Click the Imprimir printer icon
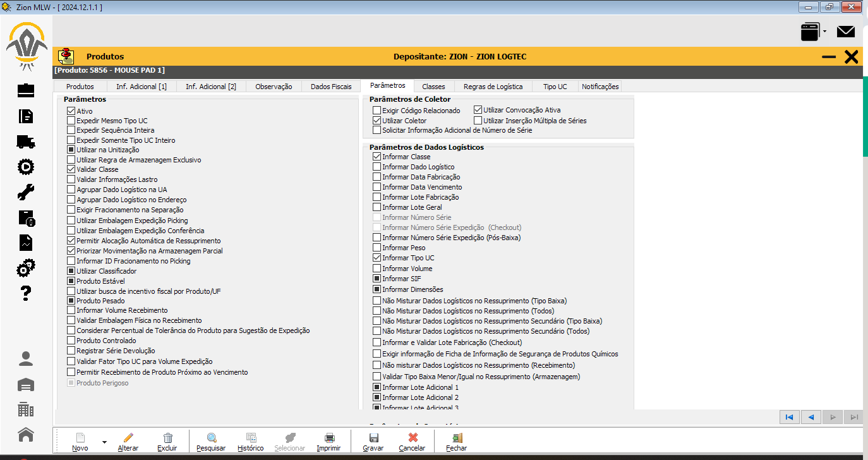 pos(329,438)
